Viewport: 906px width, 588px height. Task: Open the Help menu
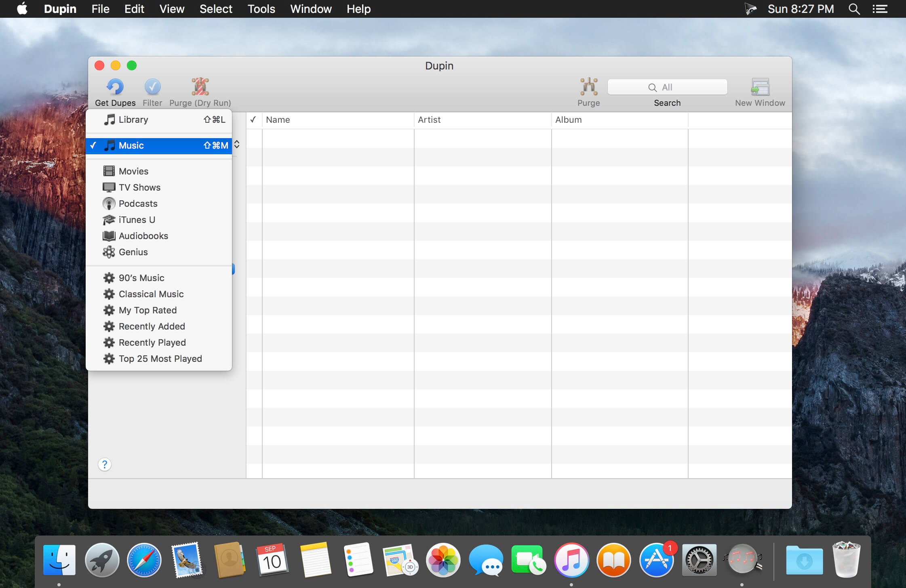pos(358,9)
